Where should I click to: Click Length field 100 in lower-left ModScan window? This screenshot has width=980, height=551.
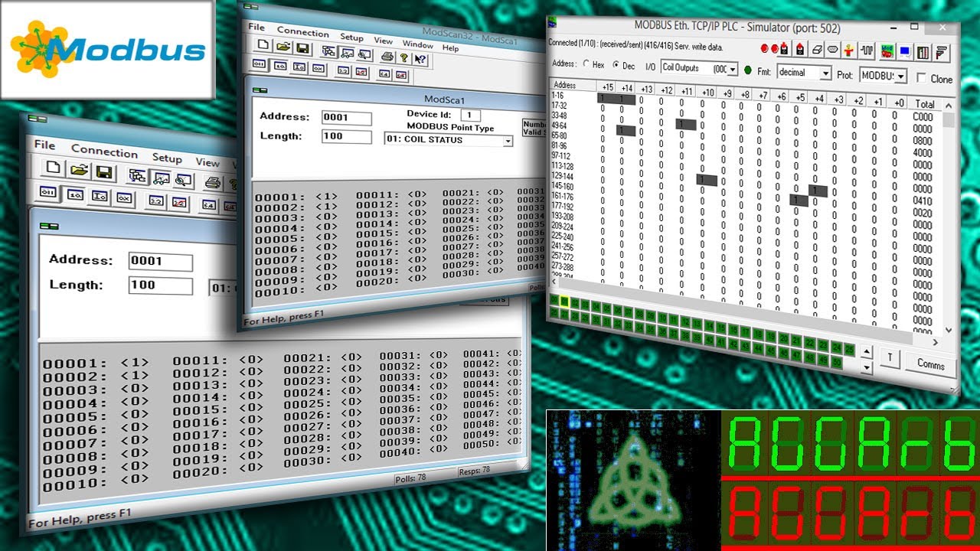coord(161,285)
